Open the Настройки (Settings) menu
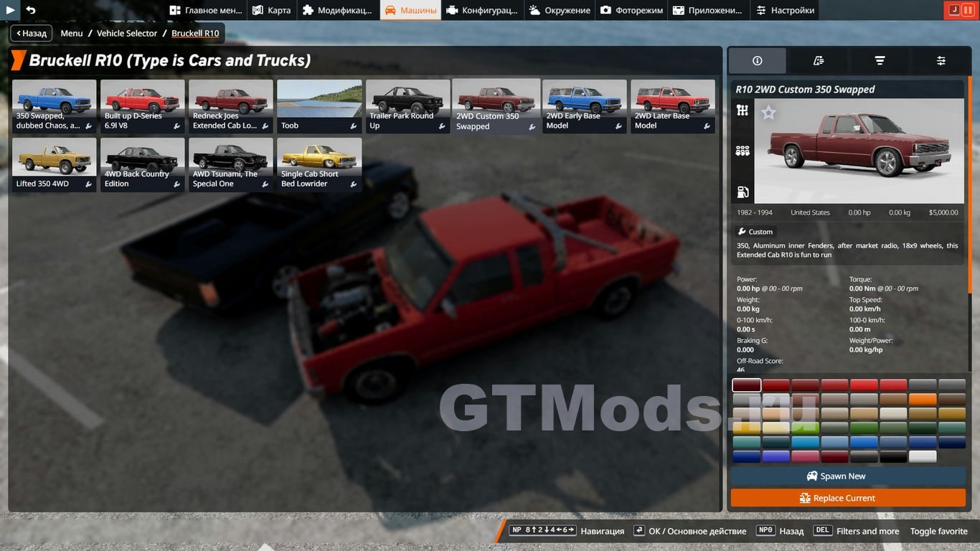980x551 pixels. [x=784, y=10]
